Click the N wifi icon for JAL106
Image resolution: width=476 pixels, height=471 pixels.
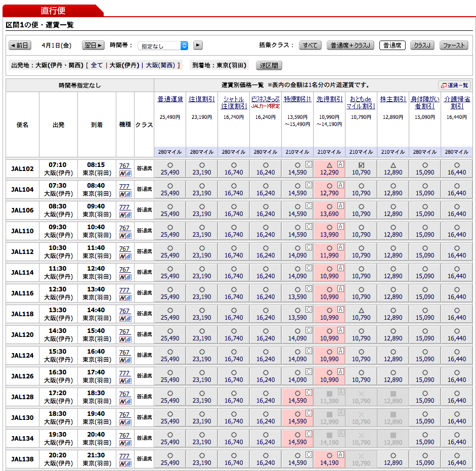pos(125,216)
